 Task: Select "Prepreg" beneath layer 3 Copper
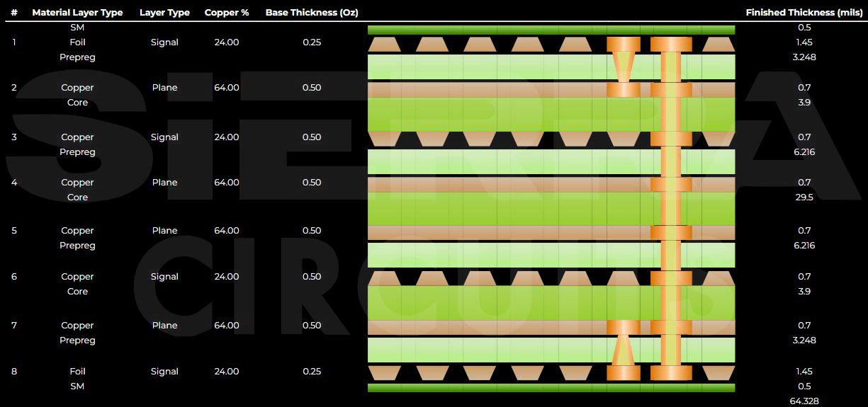click(x=77, y=152)
